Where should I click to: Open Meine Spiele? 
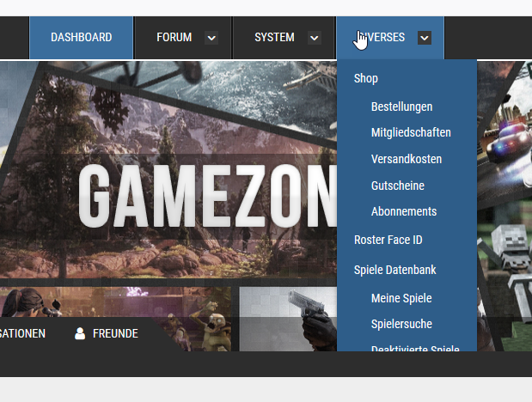pyautogui.click(x=401, y=298)
